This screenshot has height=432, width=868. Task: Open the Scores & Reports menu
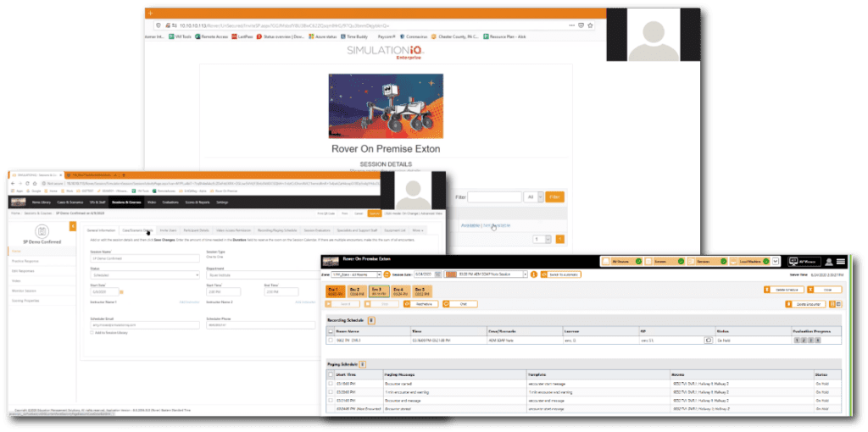coord(198,202)
